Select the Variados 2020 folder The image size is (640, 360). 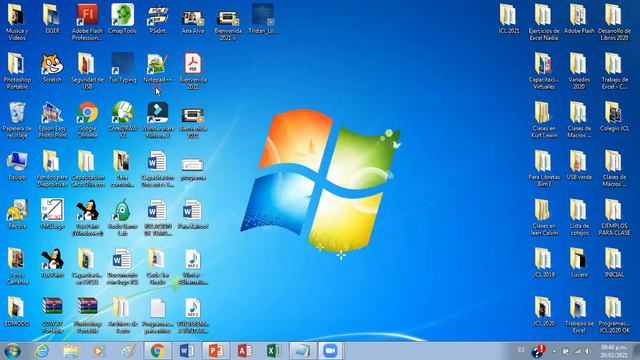579,71
